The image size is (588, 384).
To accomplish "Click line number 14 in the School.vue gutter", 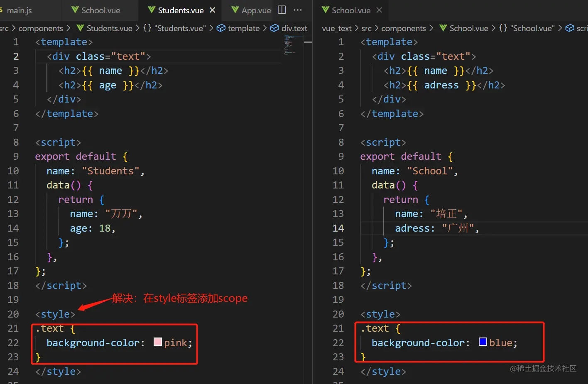I will point(338,228).
